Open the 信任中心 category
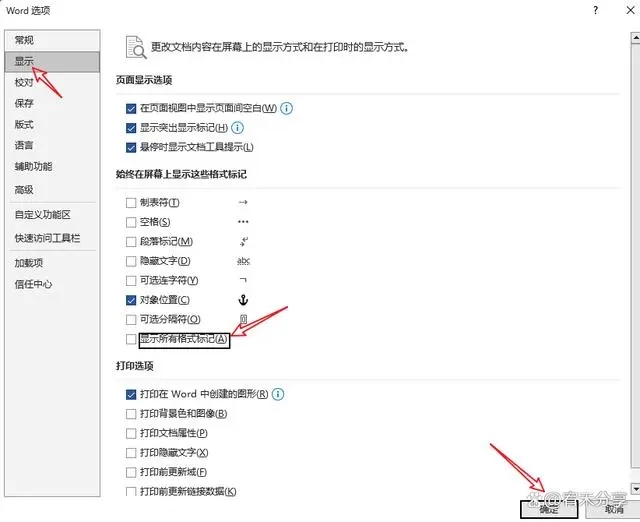The image size is (640, 522). tap(52, 284)
